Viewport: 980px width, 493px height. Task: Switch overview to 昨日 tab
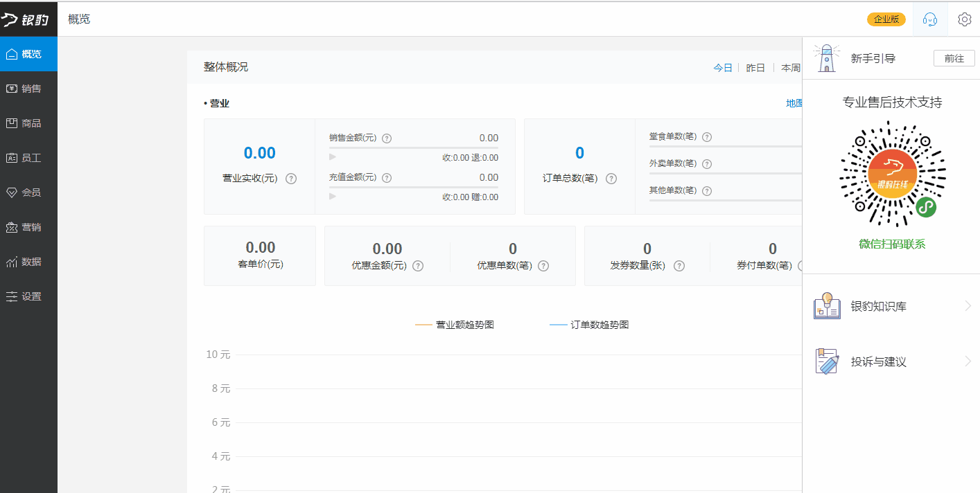click(x=755, y=68)
